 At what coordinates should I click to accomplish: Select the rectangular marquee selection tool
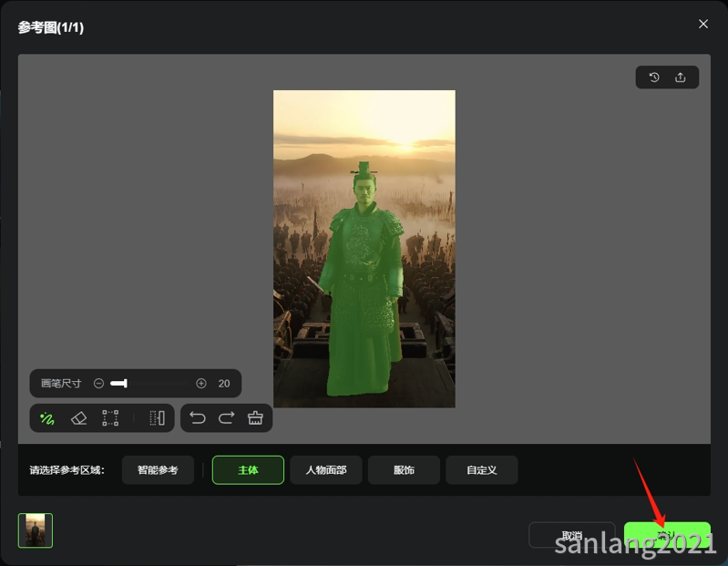coord(110,418)
